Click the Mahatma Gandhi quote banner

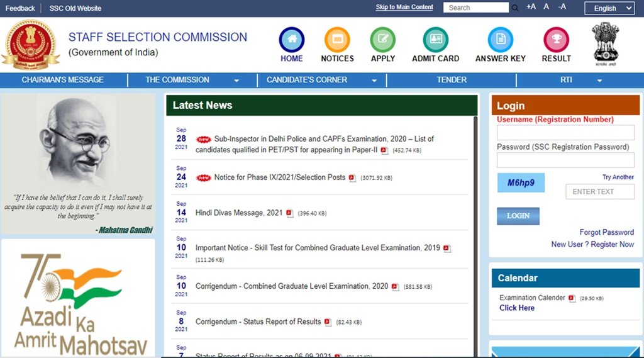[78, 164]
